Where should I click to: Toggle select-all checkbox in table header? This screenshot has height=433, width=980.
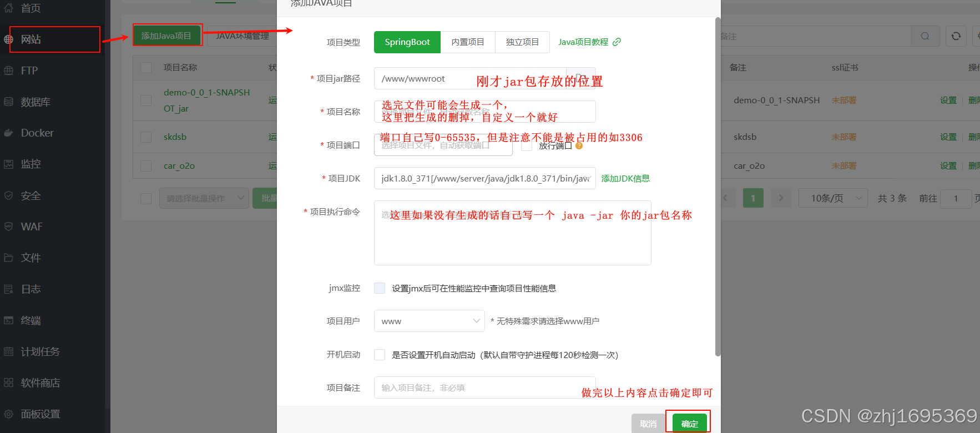click(x=146, y=68)
